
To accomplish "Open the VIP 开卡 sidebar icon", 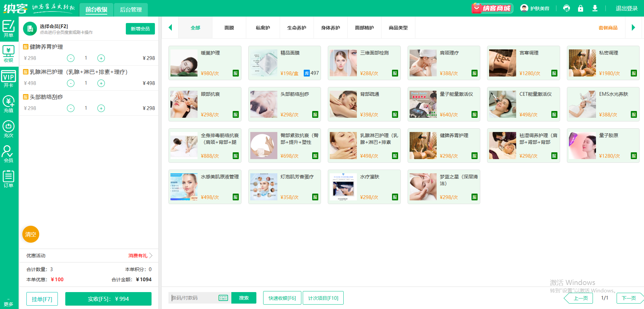I will (x=9, y=79).
